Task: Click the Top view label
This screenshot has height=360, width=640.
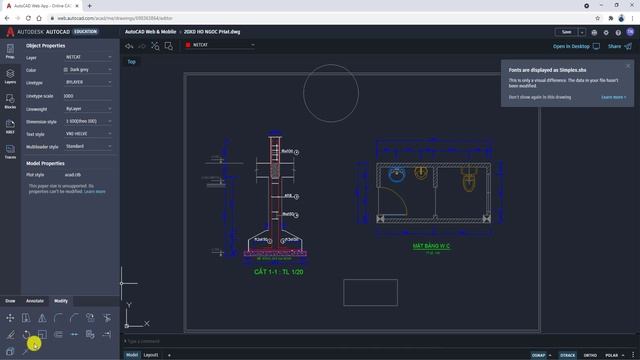Action: coord(131,62)
